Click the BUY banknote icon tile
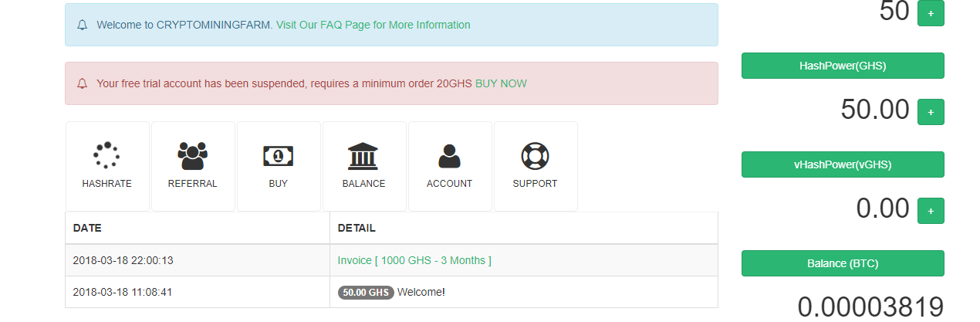Screen dimensions: 980x322 pyautogui.click(x=278, y=156)
